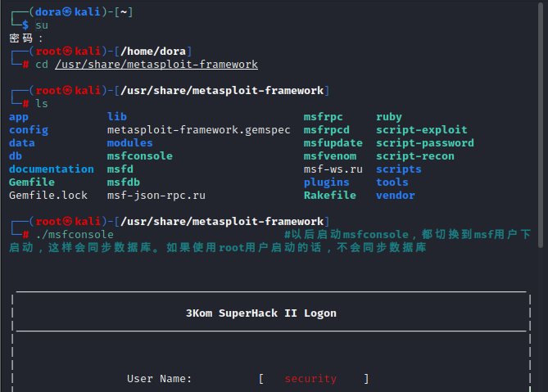Click the msf-json-rpc.ru file
The width and height of the screenshot is (548, 392).
pos(156,196)
